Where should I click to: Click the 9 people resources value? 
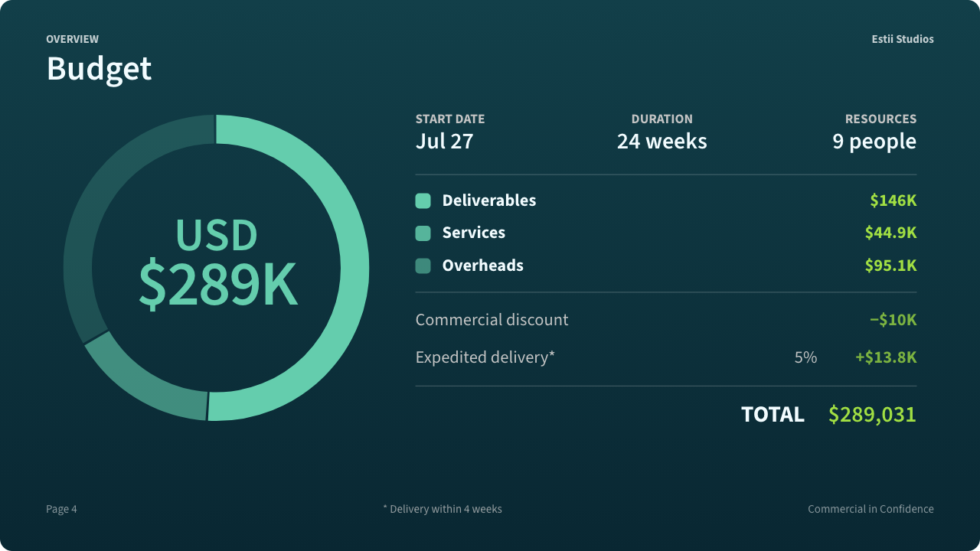[x=874, y=142]
